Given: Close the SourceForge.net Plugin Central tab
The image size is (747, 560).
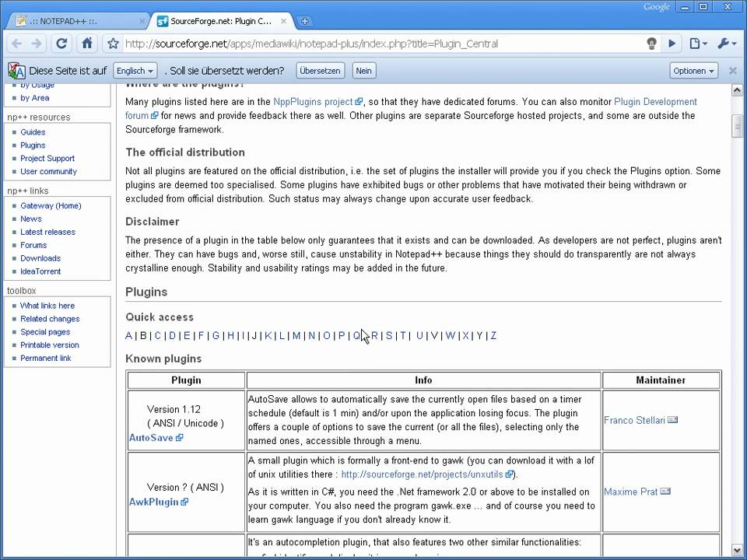Looking at the screenshot, I should 283,22.
